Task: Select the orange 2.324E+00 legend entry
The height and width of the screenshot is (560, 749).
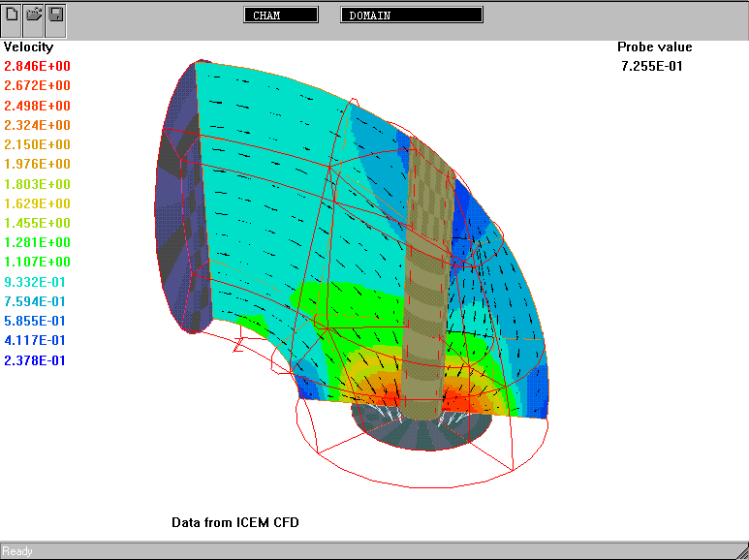Action: click(38, 125)
